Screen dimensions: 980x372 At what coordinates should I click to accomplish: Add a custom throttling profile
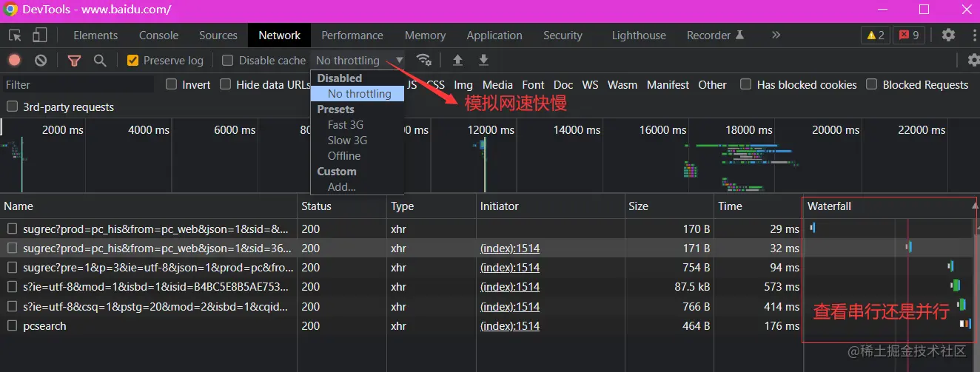pos(342,187)
